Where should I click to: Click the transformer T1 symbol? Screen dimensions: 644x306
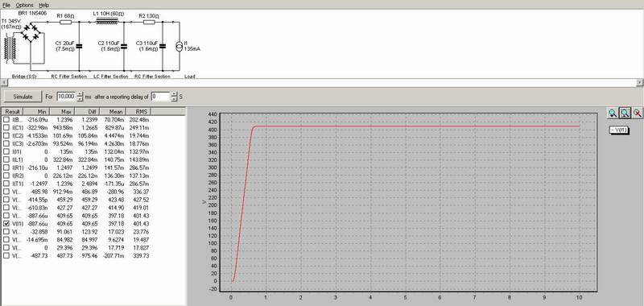[x=10, y=49]
